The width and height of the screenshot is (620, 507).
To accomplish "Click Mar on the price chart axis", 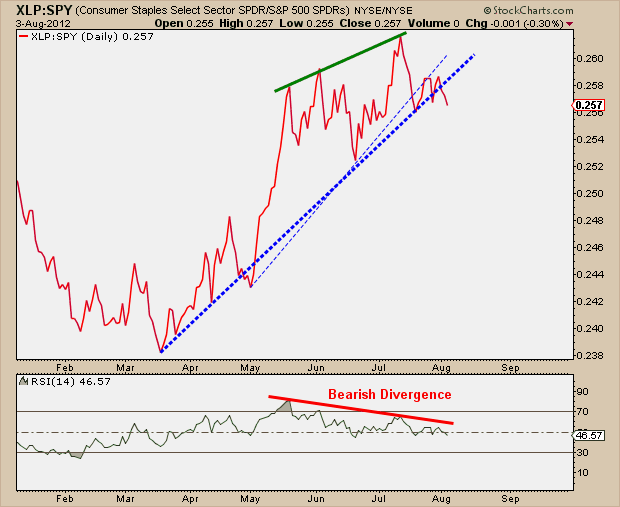I will click(x=125, y=368).
